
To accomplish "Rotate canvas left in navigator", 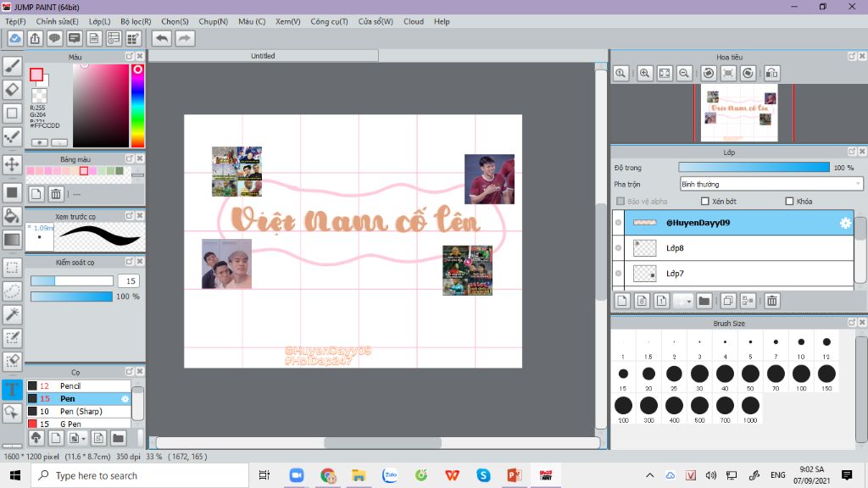I will (x=709, y=73).
